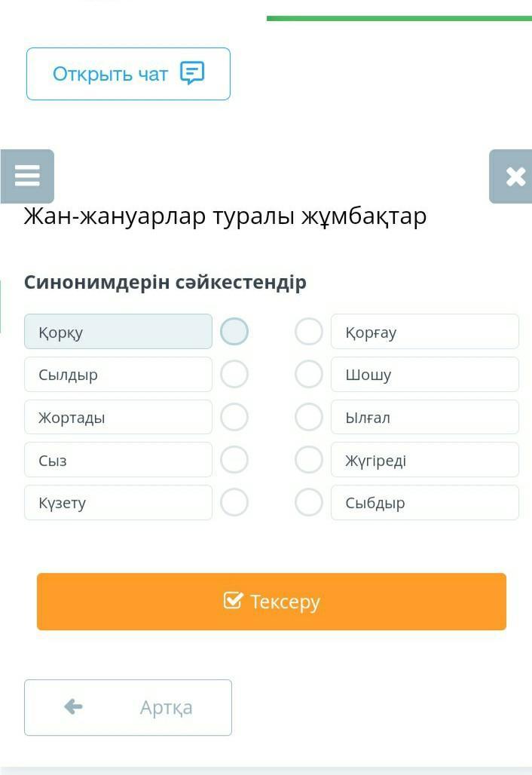The height and width of the screenshot is (775, 532).
Task: Select the circle beside Қорғау
Action: pyautogui.click(x=309, y=332)
